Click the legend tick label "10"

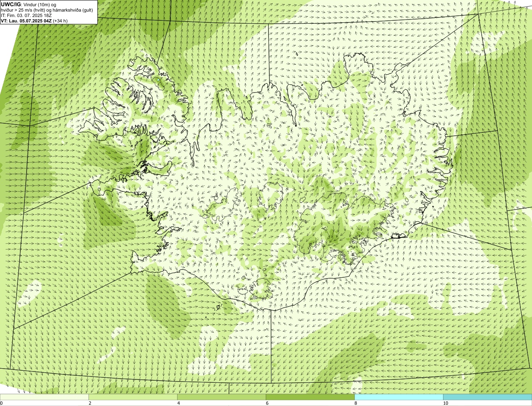tap(445, 403)
